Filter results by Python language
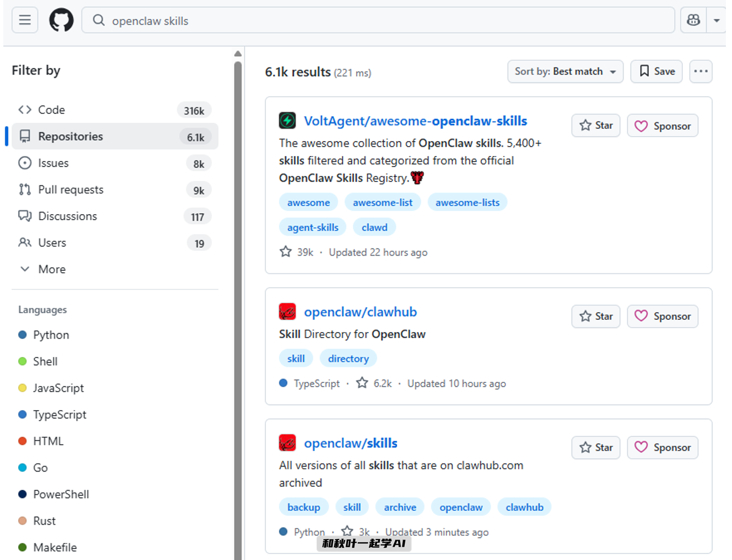Screen dimensions: 732x560 pos(51,335)
